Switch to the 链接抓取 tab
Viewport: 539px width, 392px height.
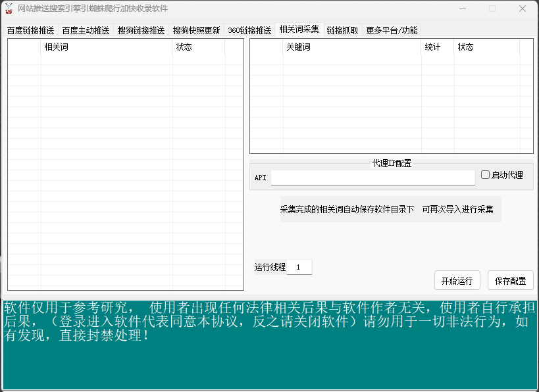342,30
